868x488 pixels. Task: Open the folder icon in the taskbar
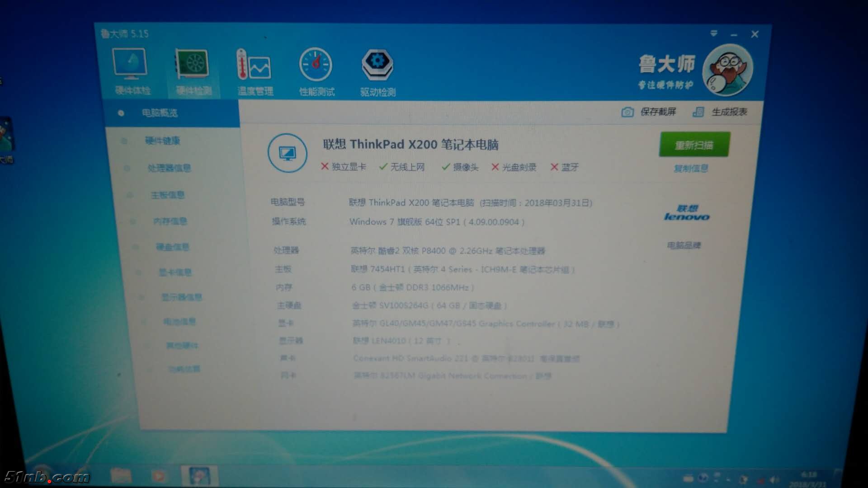pyautogui.click(x=121, y=476)
